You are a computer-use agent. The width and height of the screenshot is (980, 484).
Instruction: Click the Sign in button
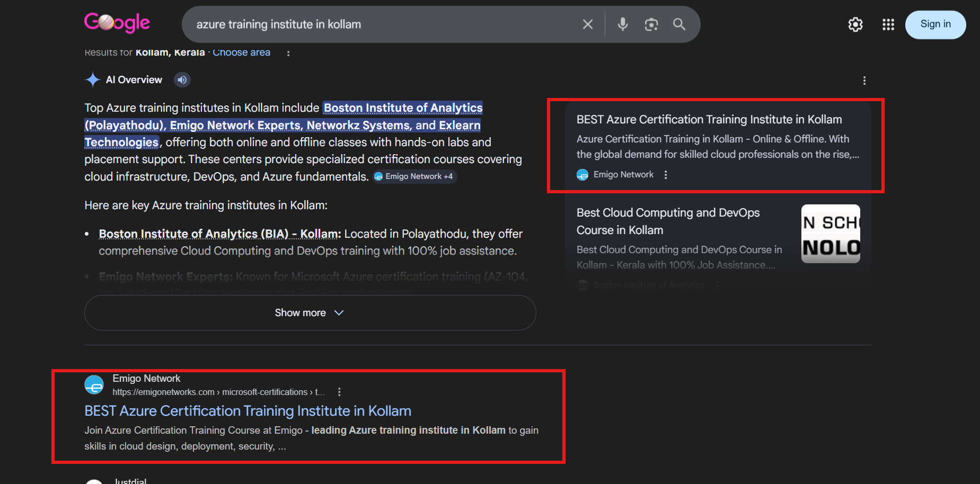935,24
